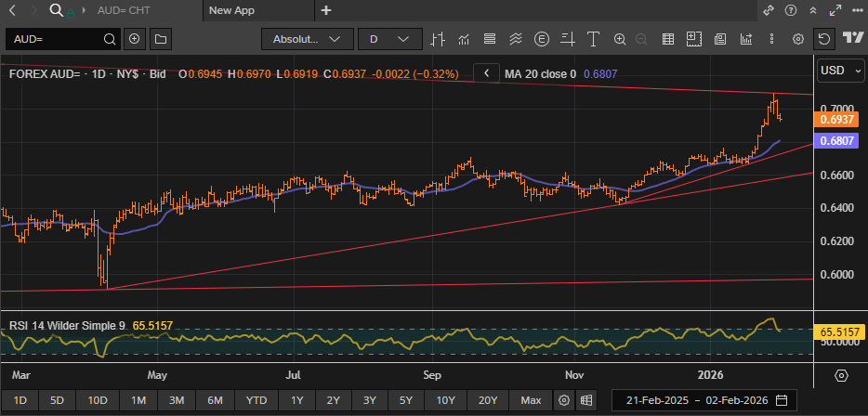Click the text annotation T tool
Viewport: 868px width, 416px height.
pyautogui.click(x=593, y=39)
